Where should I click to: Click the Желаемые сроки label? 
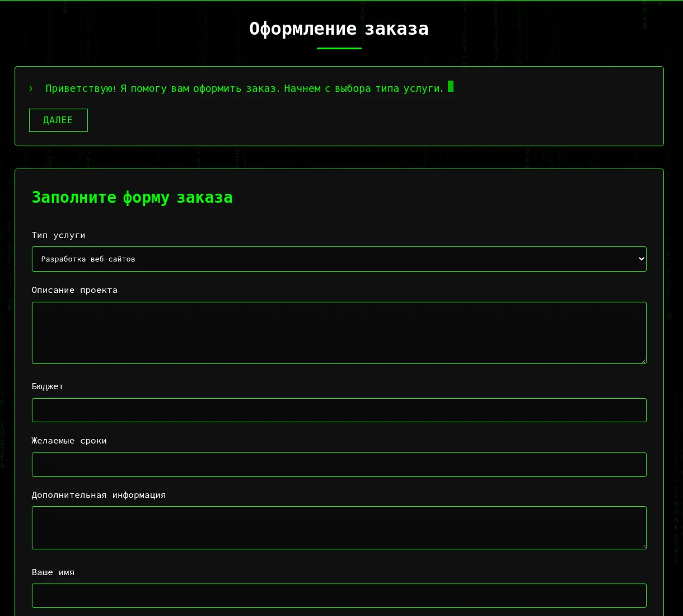[x=69, y=441]
